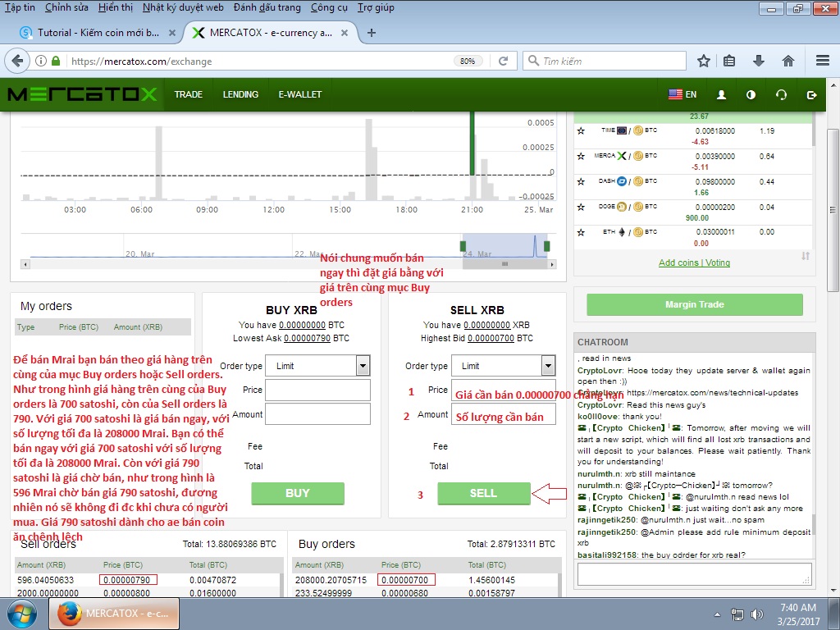
Task: Close the Tutorial - Kiếm coin tab
Action: [172, 33]
